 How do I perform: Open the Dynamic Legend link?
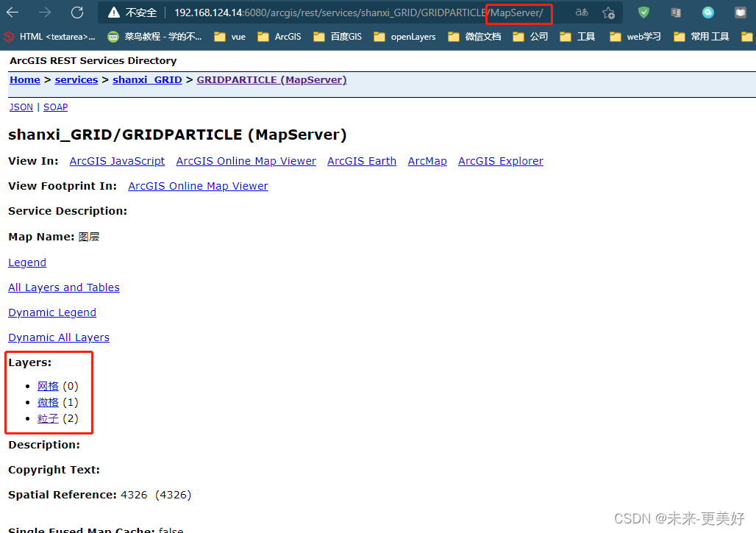(52, 312)
